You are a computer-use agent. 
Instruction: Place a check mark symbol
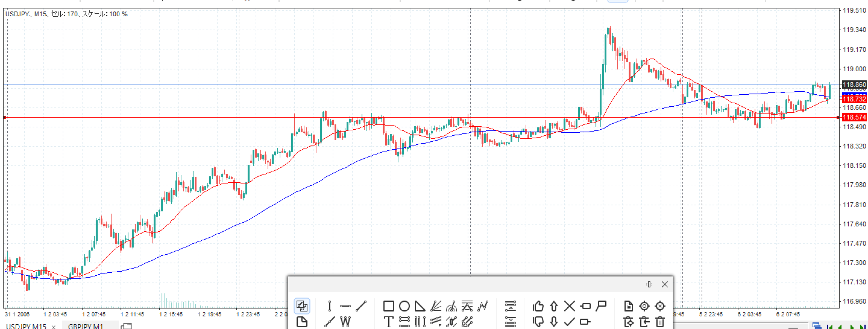click(569, 321)
